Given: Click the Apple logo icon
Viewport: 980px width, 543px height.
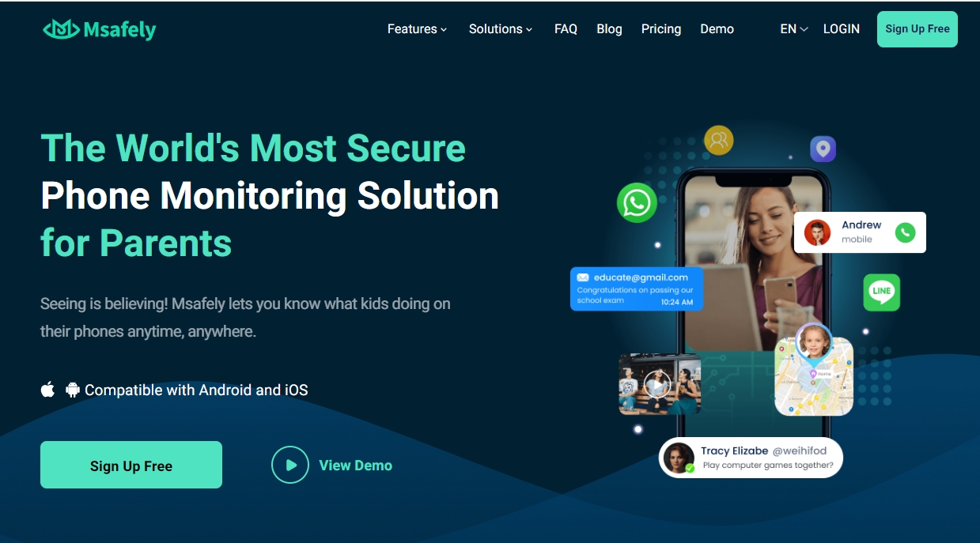Looking at the screenshot, I should coord(48,389).
